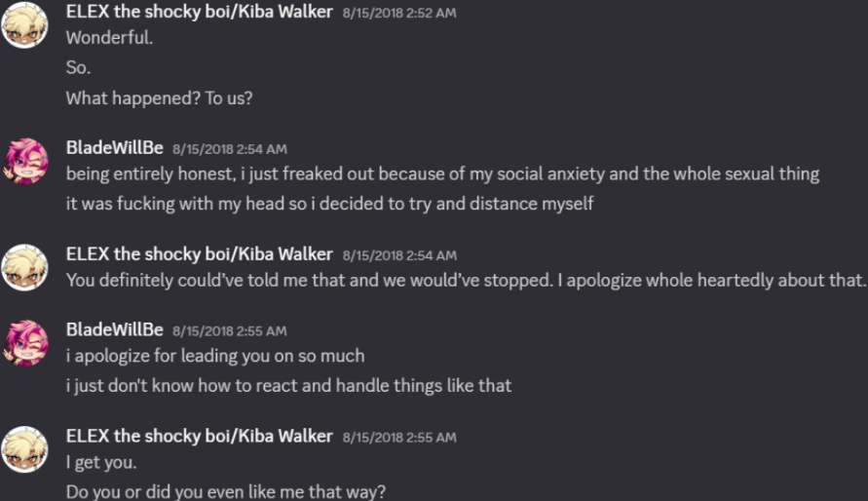Open the ELEX username above "I get you."
868x501 pixels.
199,436
